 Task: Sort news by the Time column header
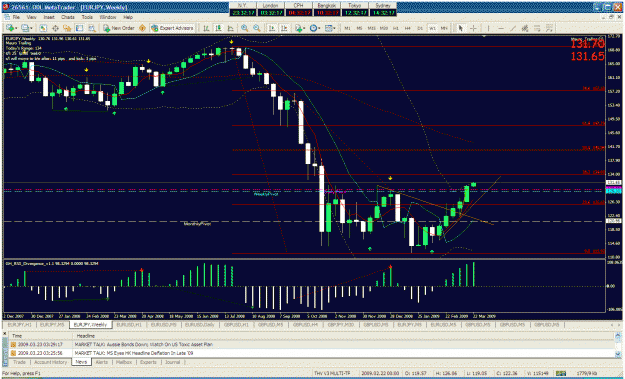pyautogui.click(x=41, y=336)
